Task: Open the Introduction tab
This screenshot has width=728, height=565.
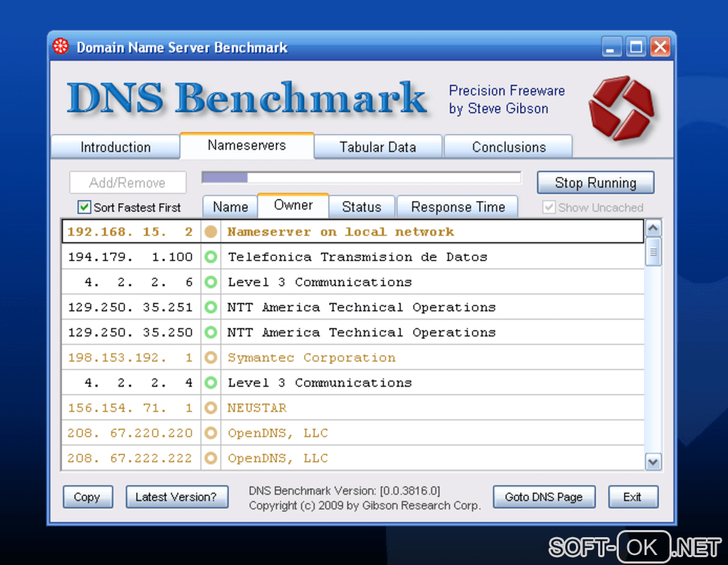Action: 115,147
